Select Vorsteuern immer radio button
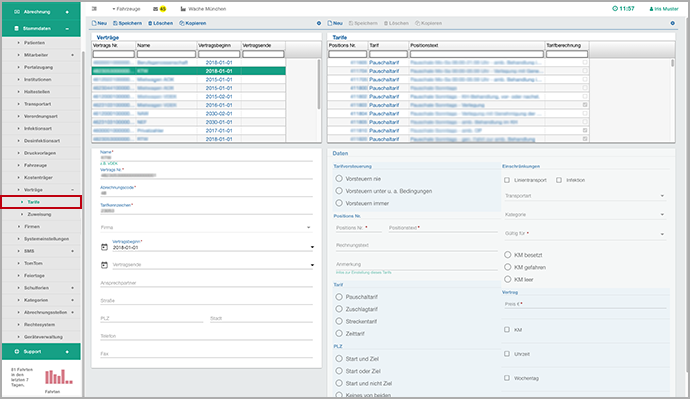The width and height of the screenshot is (690, 399). tap(339, 203)
